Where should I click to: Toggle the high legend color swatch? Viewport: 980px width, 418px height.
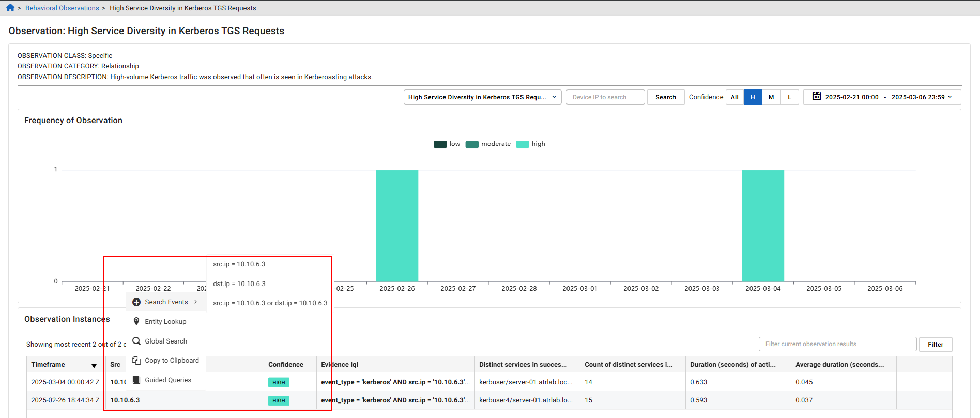coord(523,144)
